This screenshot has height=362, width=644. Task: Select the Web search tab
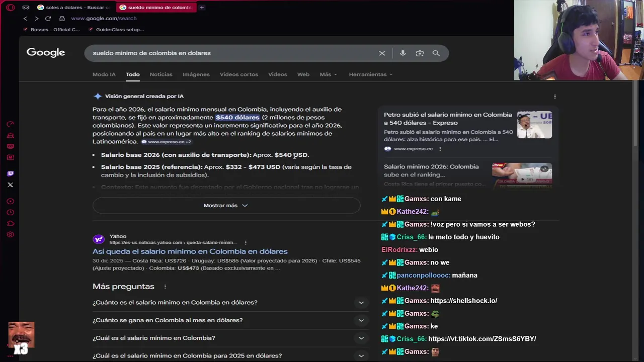click(x=303, y=74)
